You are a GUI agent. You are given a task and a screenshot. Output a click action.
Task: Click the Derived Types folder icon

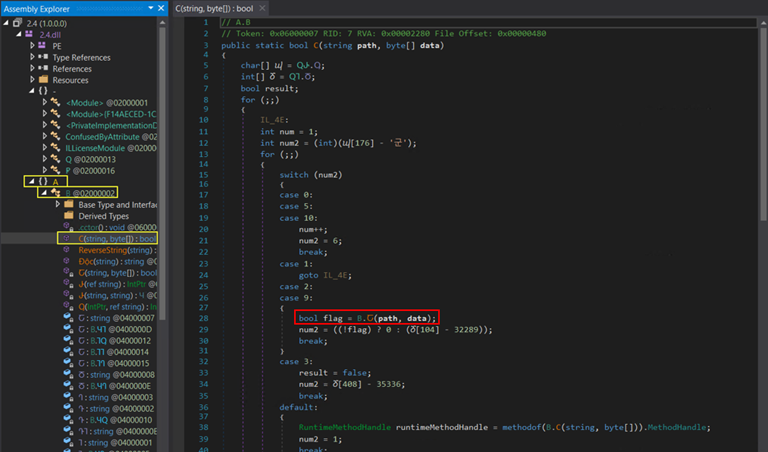point(69,216)
